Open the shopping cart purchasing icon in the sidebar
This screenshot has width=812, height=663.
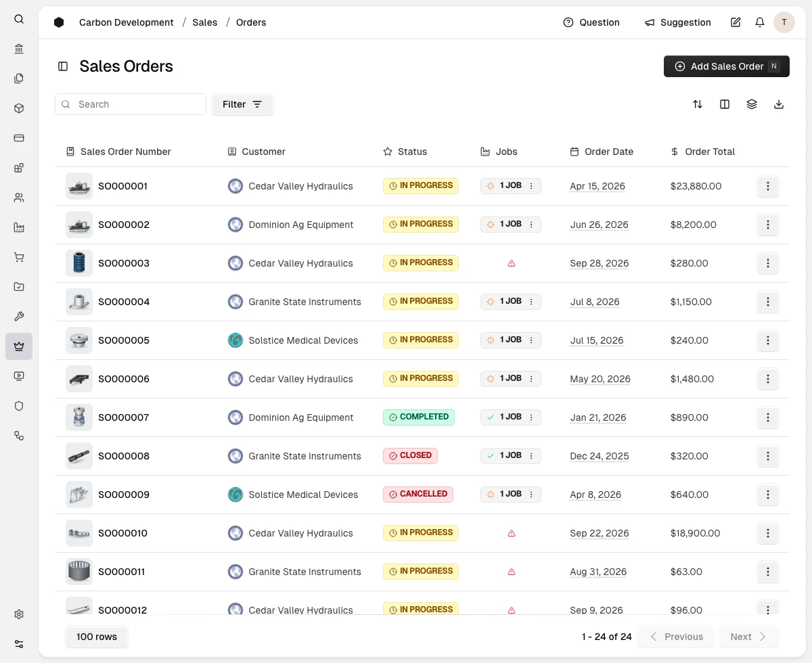(19, 257)
